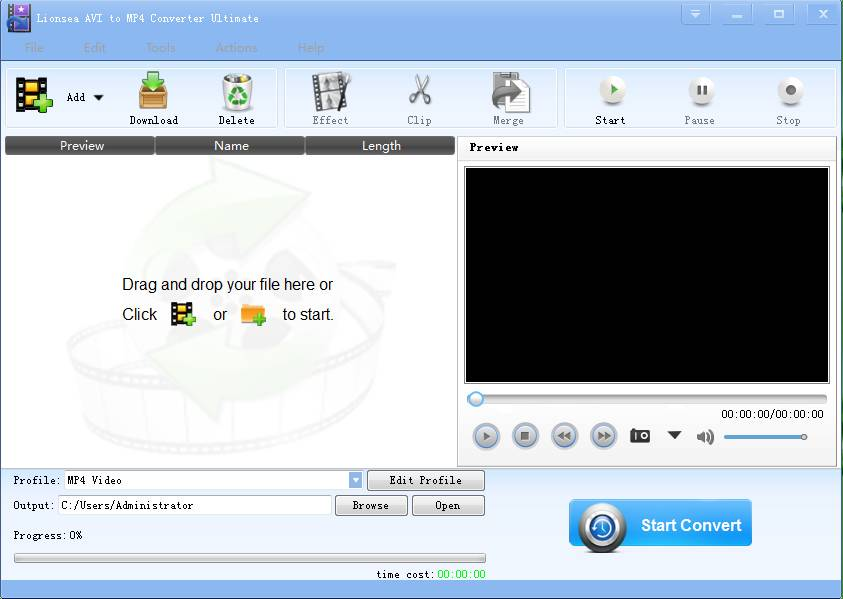Click the add-file filmstrip icon in drop area

(183, 314)
